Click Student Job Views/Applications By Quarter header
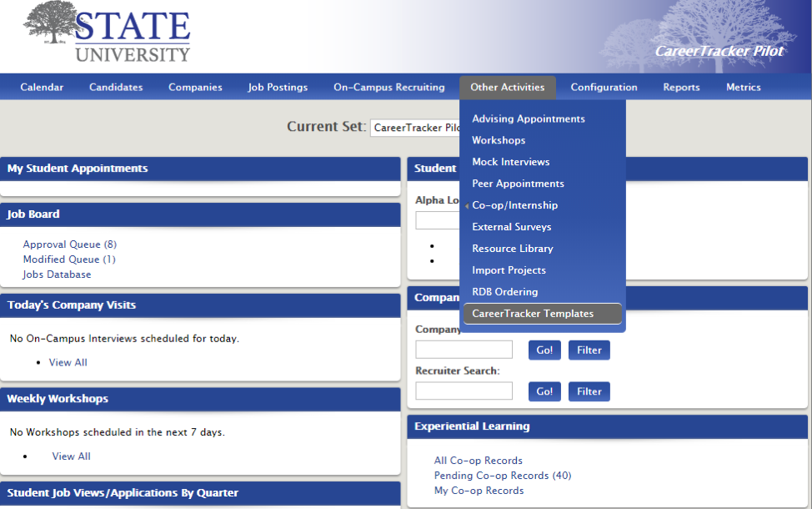The height and width of the screenshot is (509, 812). 200,493
